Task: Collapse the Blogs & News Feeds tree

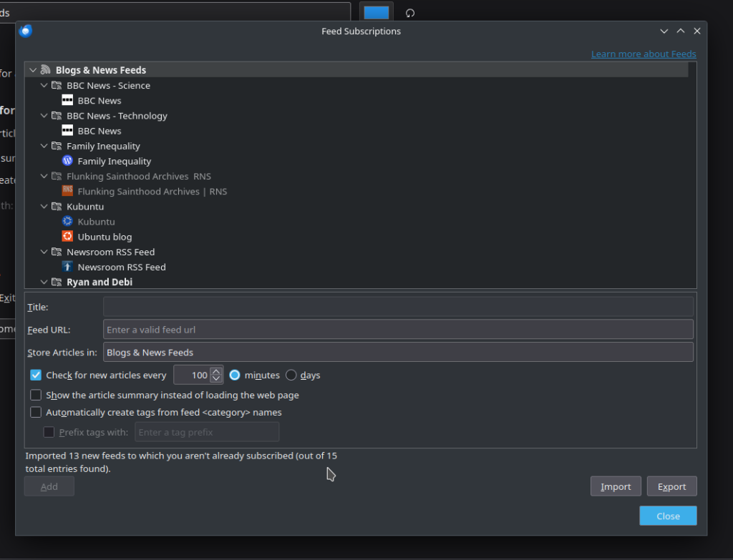Action: [33, 70]
